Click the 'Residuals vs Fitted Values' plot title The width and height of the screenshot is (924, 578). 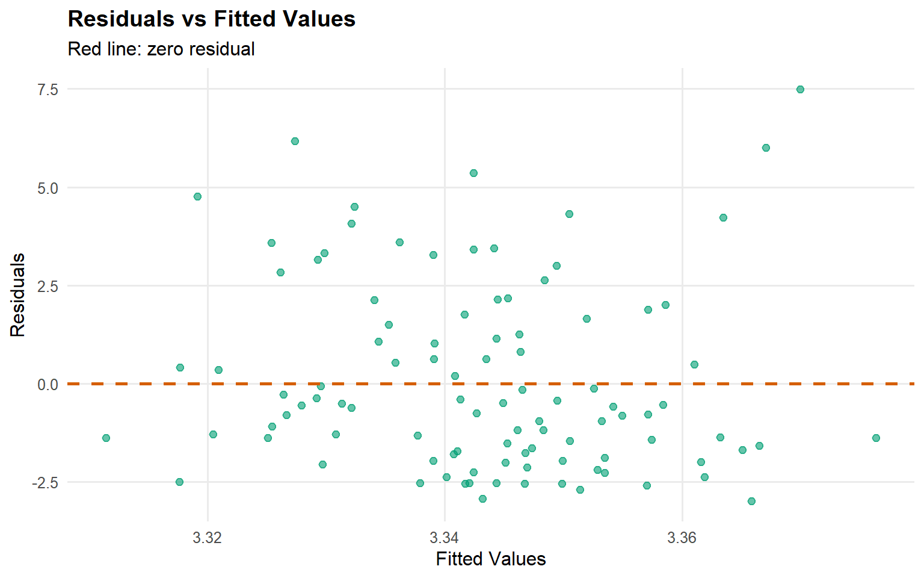click(x=212, y=19)
